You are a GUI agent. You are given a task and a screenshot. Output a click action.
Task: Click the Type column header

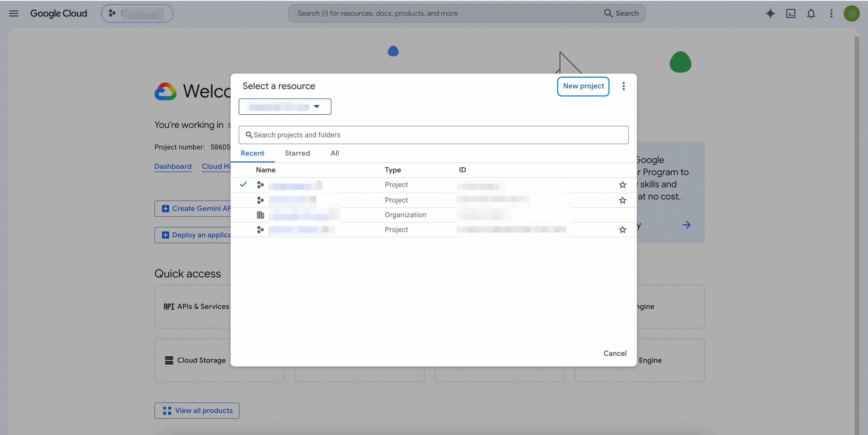(393, 170)
